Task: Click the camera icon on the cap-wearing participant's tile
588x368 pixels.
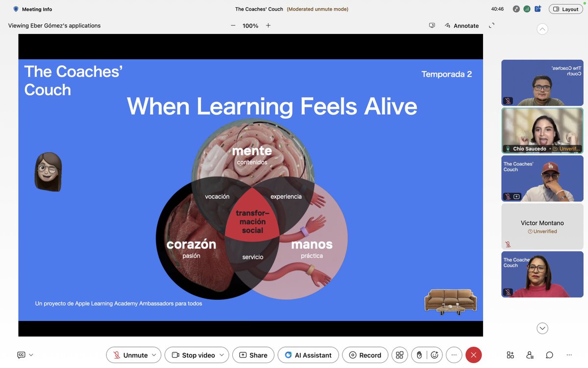Action: point(516,196)
